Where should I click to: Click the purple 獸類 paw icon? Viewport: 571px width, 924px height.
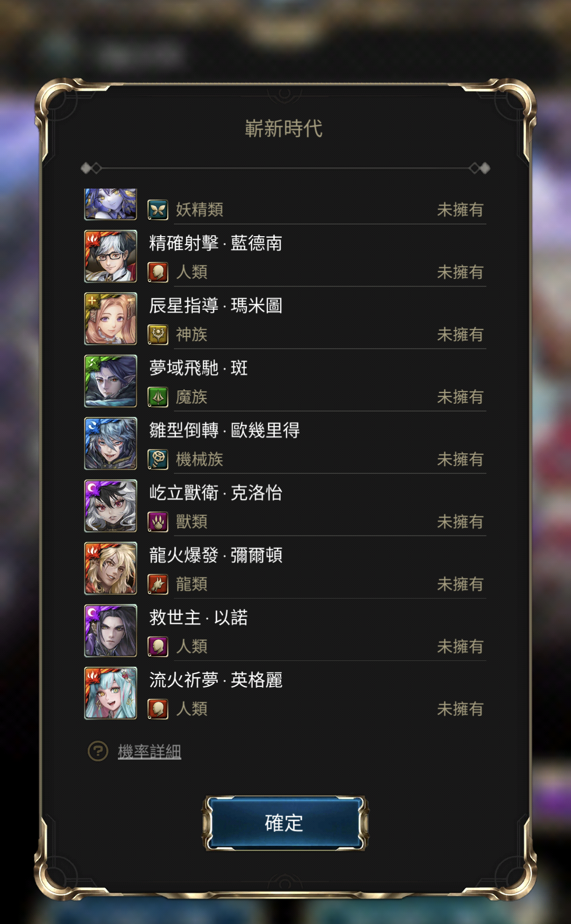[x=158, y=521]
